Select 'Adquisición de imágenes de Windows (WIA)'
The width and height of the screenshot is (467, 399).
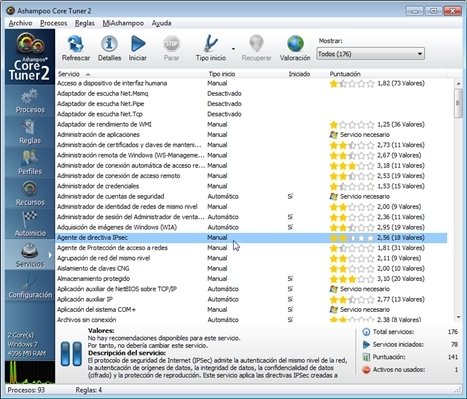[117, 228]
